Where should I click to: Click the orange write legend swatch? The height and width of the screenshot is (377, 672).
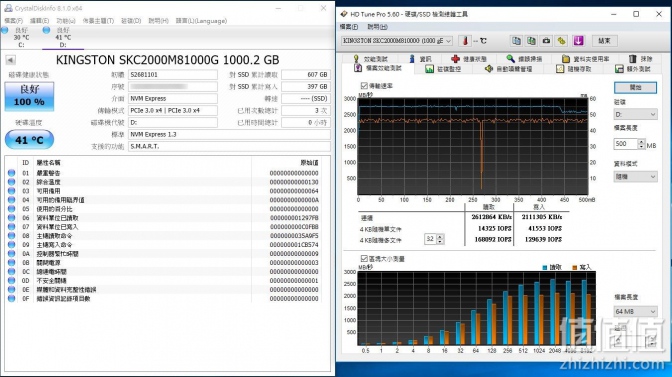[575, 267]
